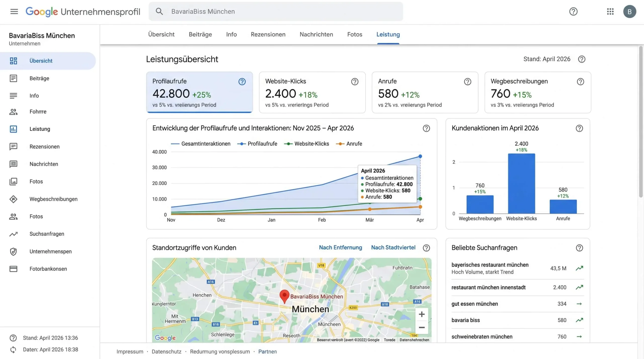Go to the Nachrichten tab
644x359 pixels.
316,34
